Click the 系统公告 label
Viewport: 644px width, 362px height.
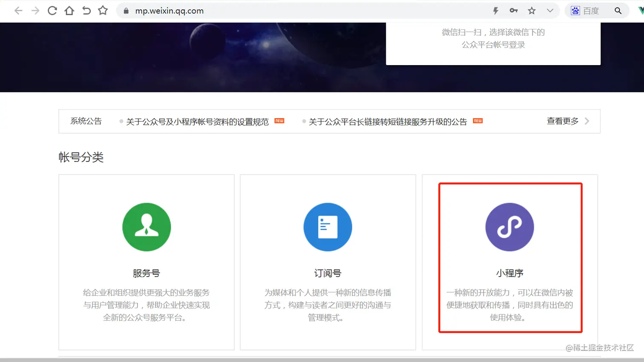[86, 121]
